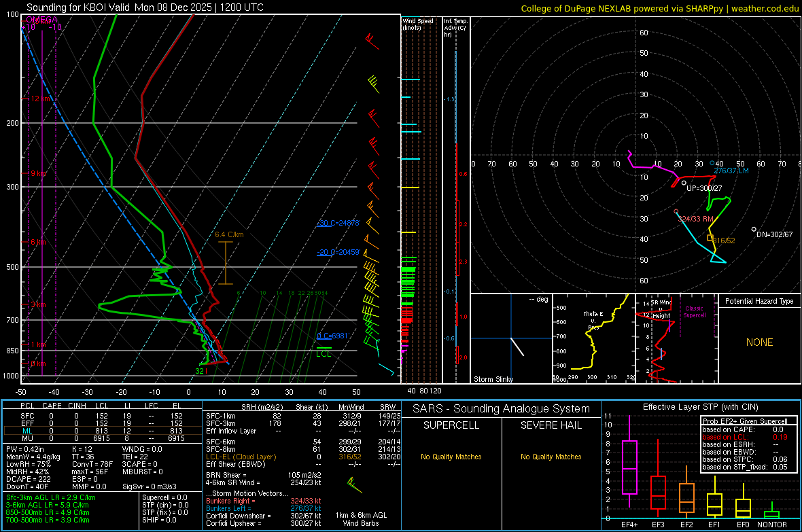
Task: Click the CINH column header
Action: [x=77, y=406]
